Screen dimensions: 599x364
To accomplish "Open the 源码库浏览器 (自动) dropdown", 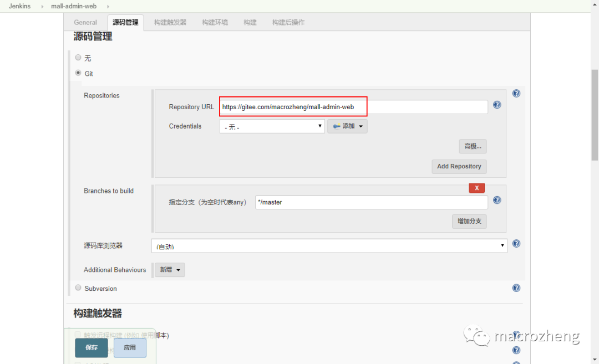I will 329,246.
